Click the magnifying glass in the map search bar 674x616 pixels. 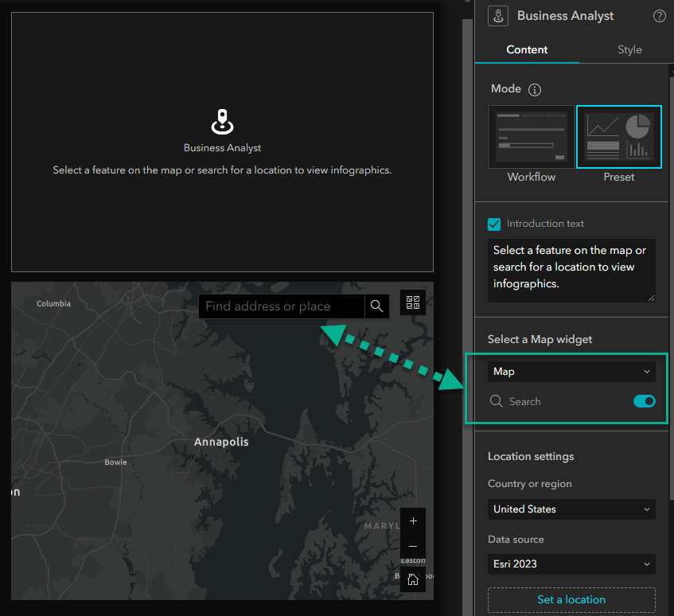[x=376, y=306]
